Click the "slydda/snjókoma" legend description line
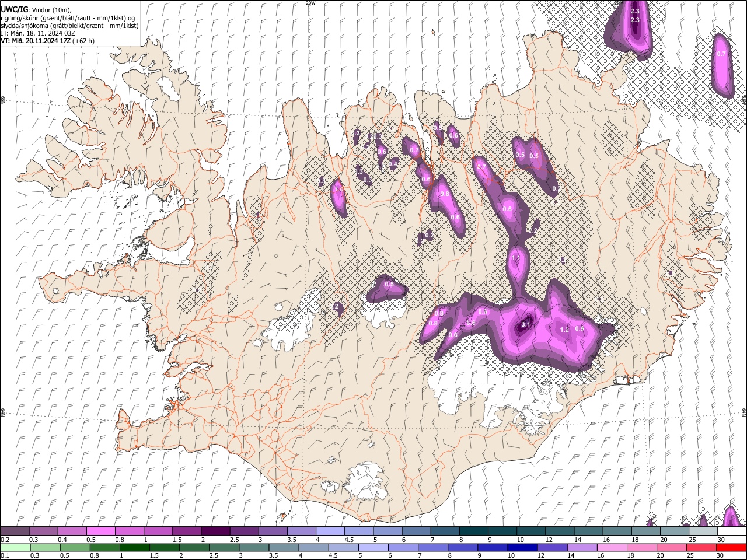This screenshot has width=747, height=560. (x=69, y=26)
